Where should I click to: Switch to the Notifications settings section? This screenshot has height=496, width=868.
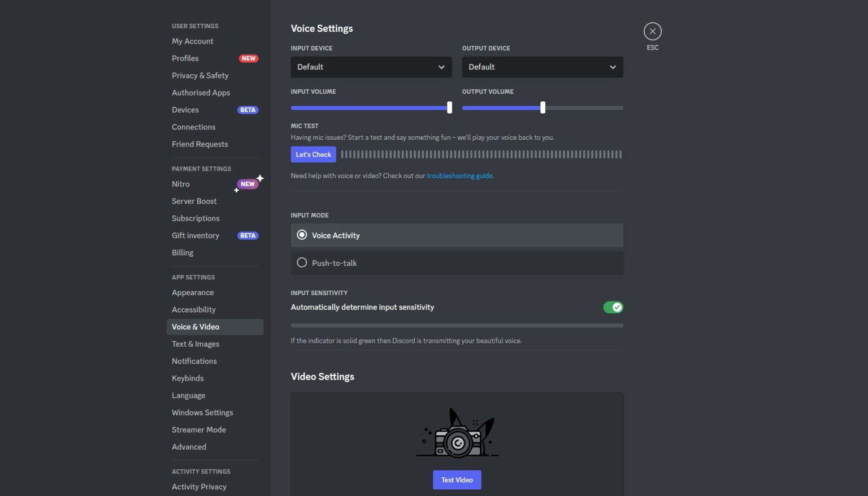(x=194, y=361)
